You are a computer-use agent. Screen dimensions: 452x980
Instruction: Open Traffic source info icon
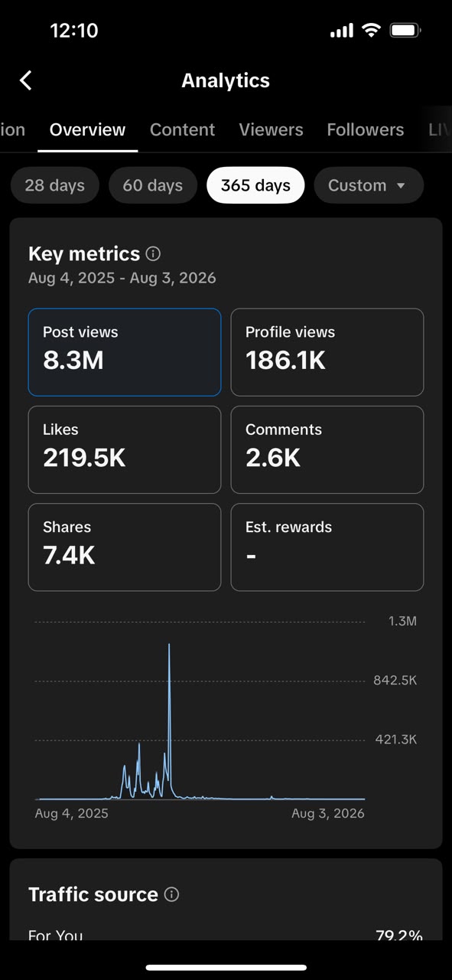172,894
